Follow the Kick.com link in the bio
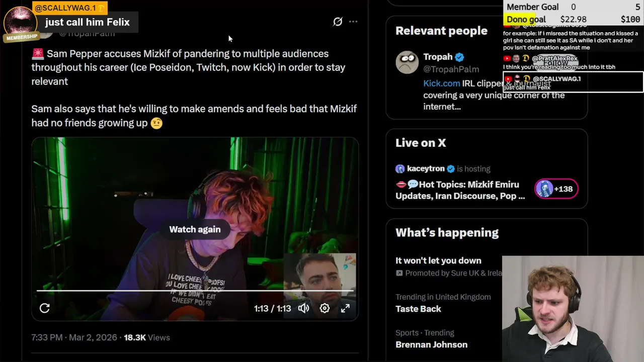The height and width of the screenshot is (362, 644). pos(441,83)
